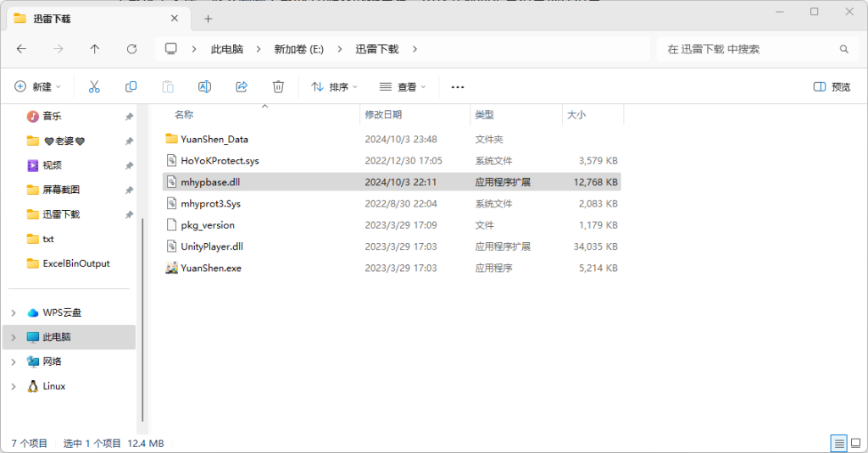Click the 网络 network icon
Screen dimensions: 868x453
coord(33,362)
